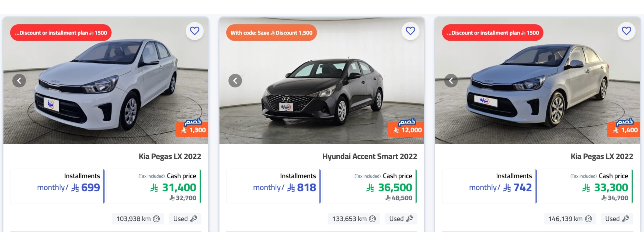Click red discount banner on white Kia
Image resolution: width=644 pixels, height=246 pixels.
tap(61, 33)
